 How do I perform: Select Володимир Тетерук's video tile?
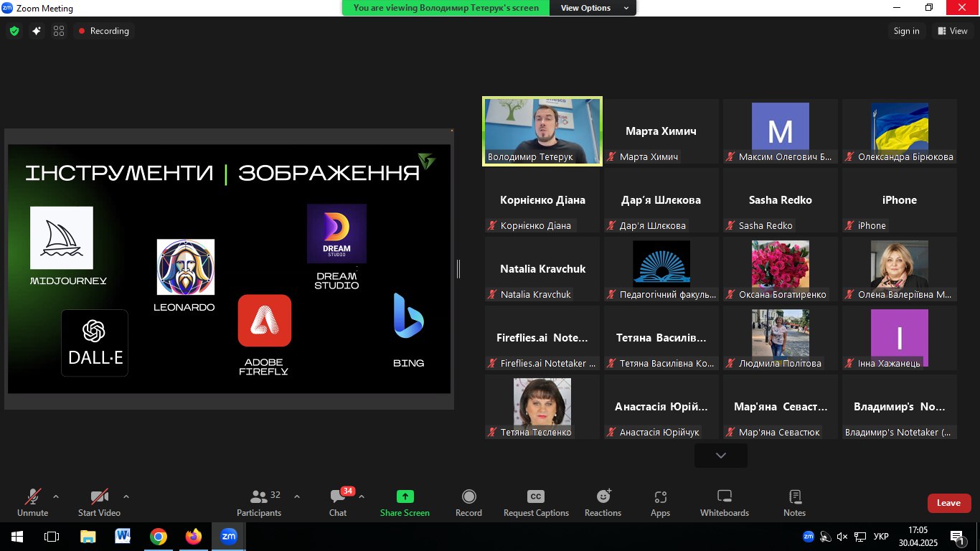(542, 131)
